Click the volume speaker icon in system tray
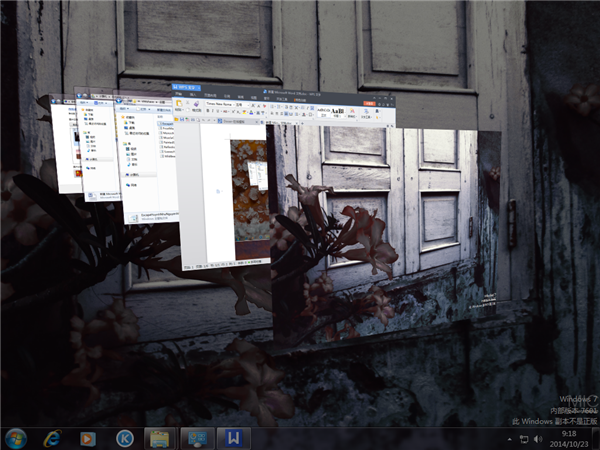This screenshot has height=450, width=600. tap(537, 438)
